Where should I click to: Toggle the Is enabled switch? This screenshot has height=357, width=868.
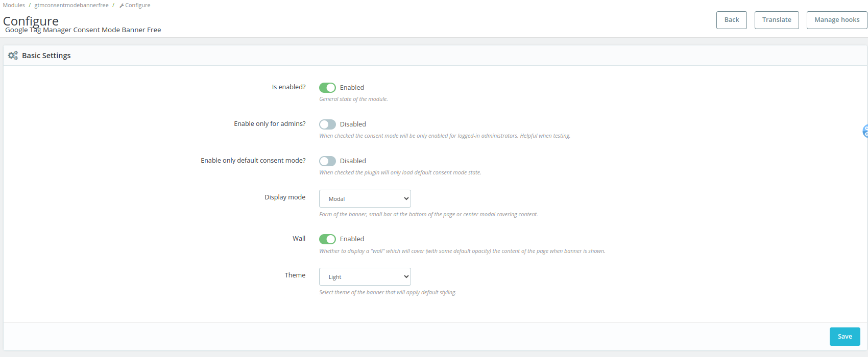pyautogui.click(x=327, y=88)
